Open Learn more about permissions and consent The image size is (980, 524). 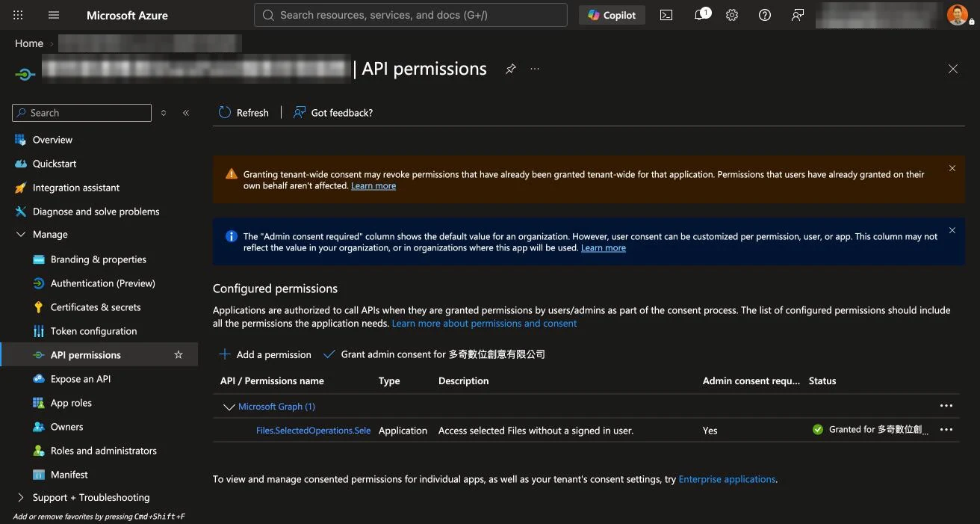click(x=484, y=324)
